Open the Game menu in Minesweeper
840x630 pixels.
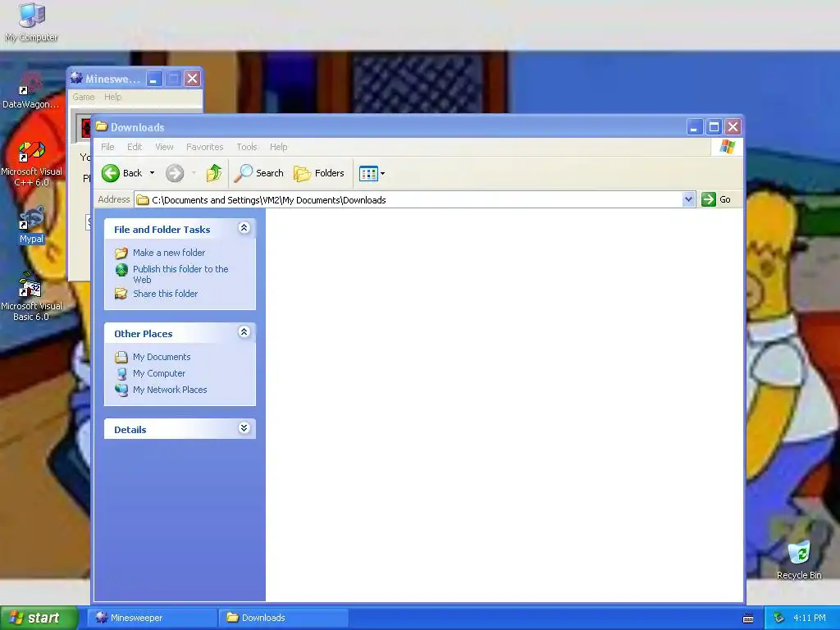84,97
